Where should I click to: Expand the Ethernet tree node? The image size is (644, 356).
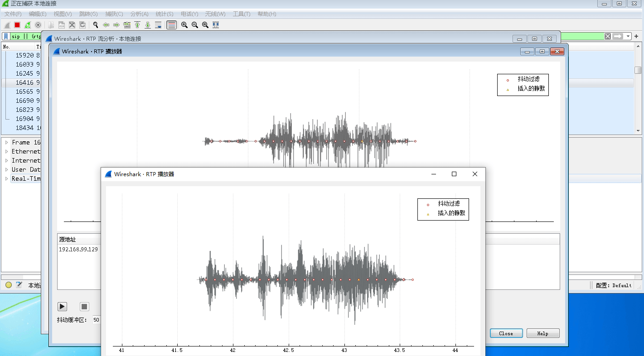6,151
